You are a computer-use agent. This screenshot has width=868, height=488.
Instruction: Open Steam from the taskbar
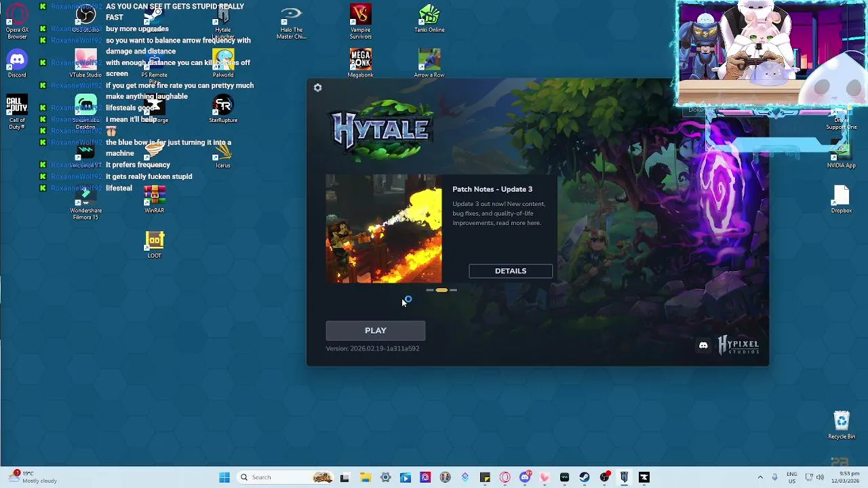[x=585, y=477]
